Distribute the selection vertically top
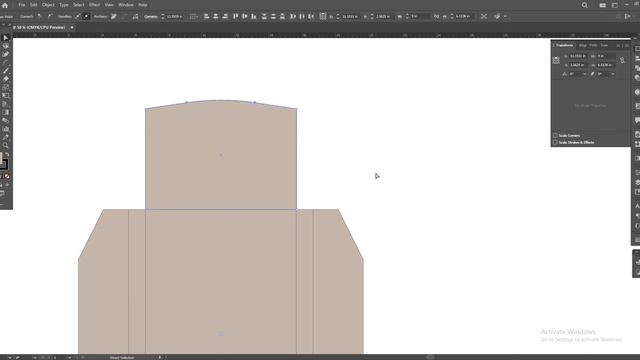This screenshot has width=640, height=360. pyautogui.click(x=264, y=16)
